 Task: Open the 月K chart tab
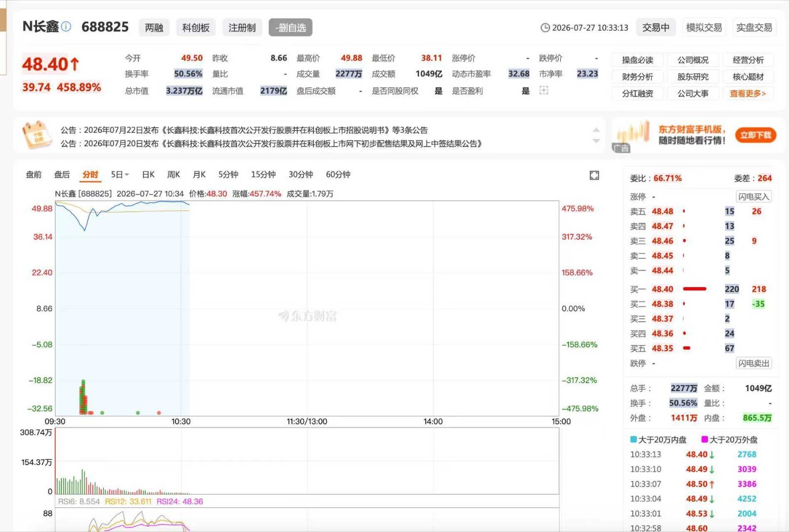[199, 174]
